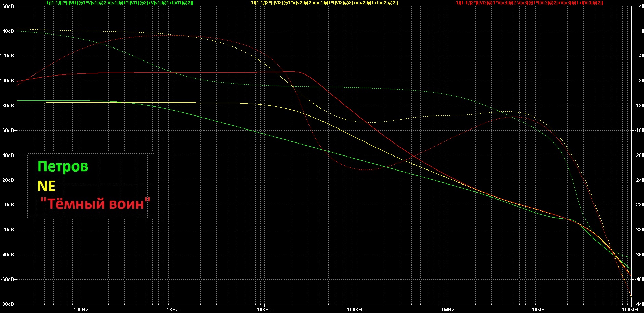Click the -240 label on the right phase axis

639,180
